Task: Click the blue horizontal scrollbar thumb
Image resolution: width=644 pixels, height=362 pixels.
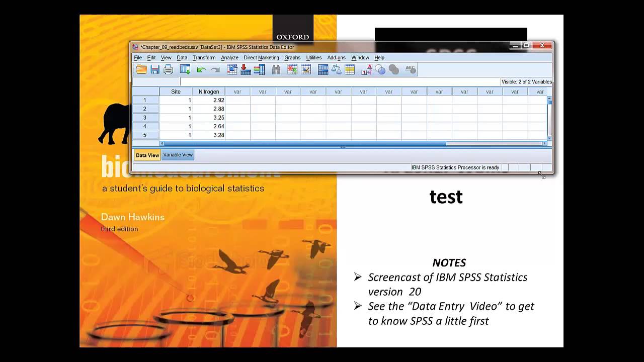Action: [305, 143]
